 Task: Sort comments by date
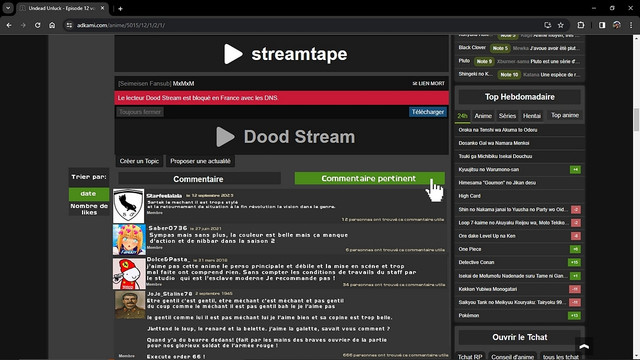(89, 194)
